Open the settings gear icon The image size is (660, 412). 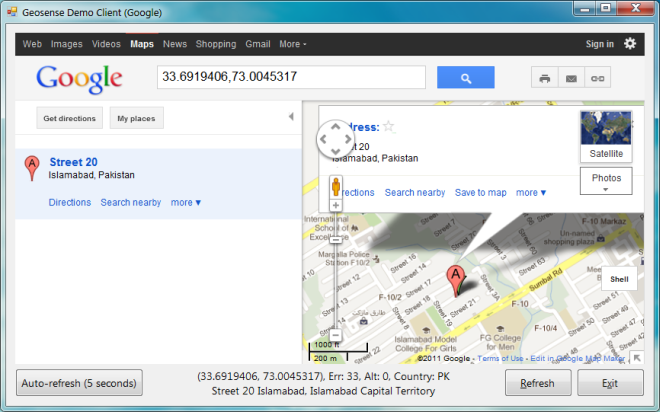(x=630, y=43)
